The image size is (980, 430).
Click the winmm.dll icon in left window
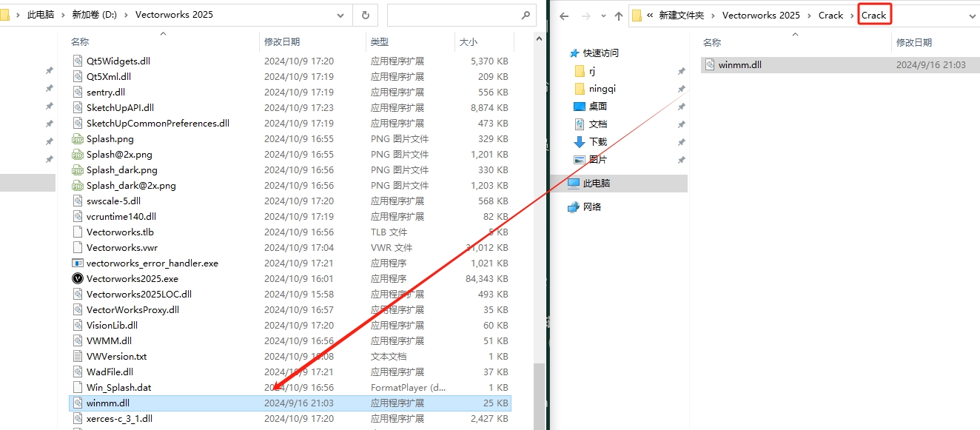[x=78, y=403]
